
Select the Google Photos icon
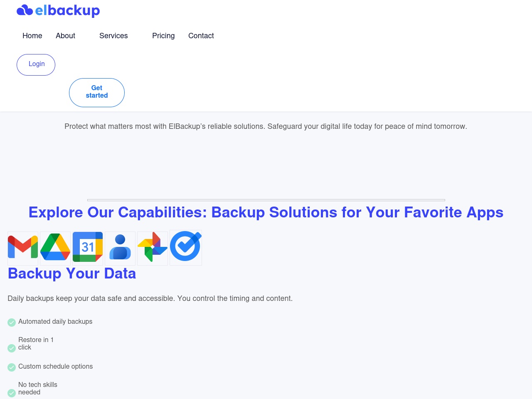click(x=153, y=248)
